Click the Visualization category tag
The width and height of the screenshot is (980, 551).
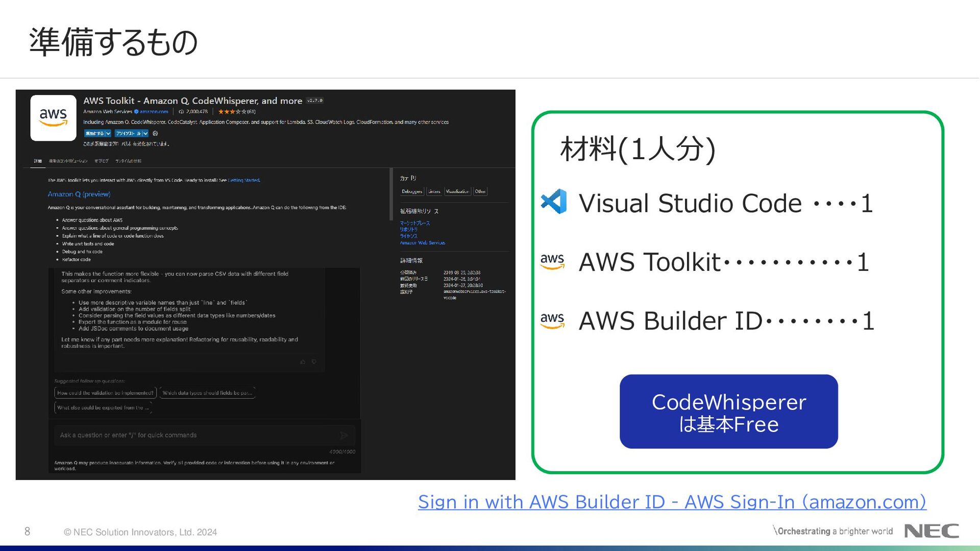click(x=457, y=191)
